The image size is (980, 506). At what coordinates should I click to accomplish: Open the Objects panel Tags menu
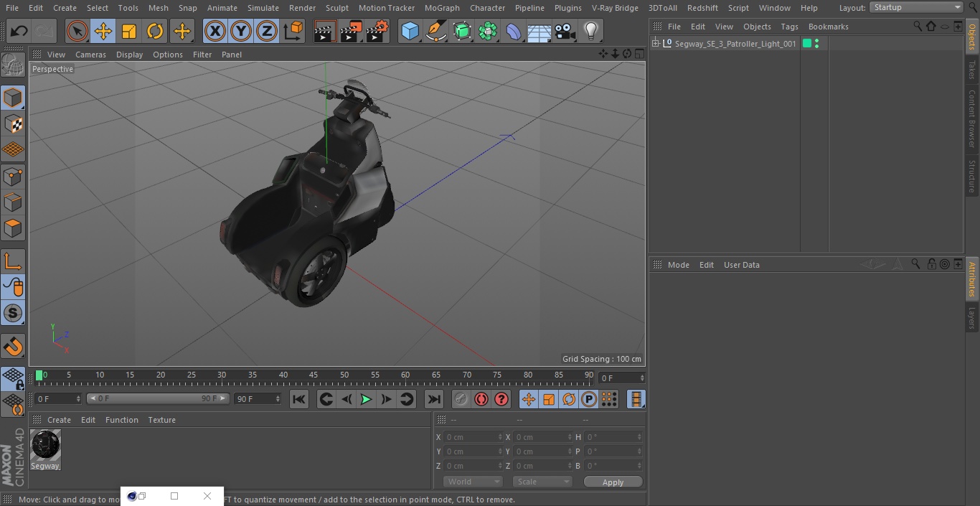789,27
